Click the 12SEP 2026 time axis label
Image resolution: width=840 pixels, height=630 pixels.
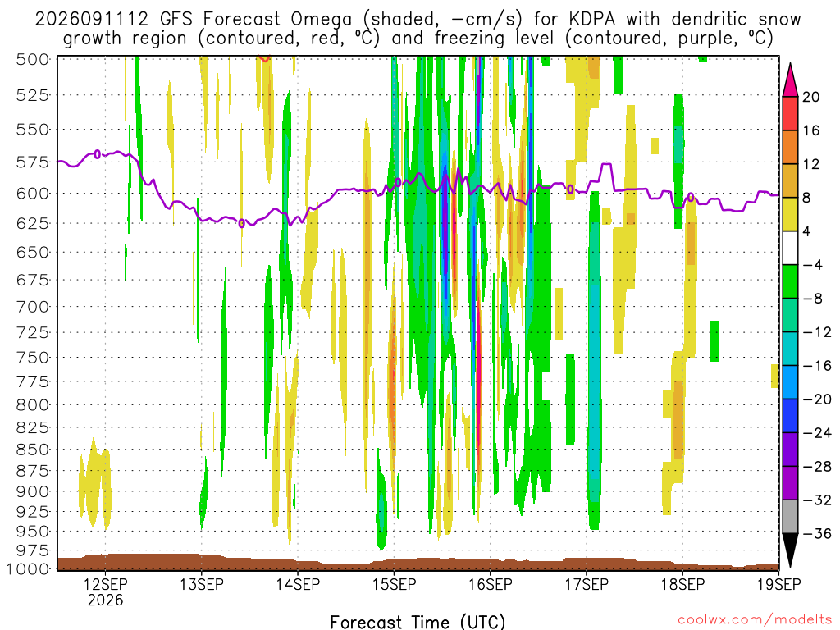pyautogui.click(x=105, y=592)
